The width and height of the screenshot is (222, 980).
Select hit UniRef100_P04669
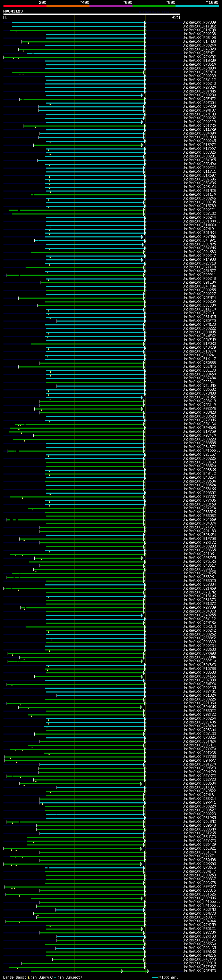[199, 520]
